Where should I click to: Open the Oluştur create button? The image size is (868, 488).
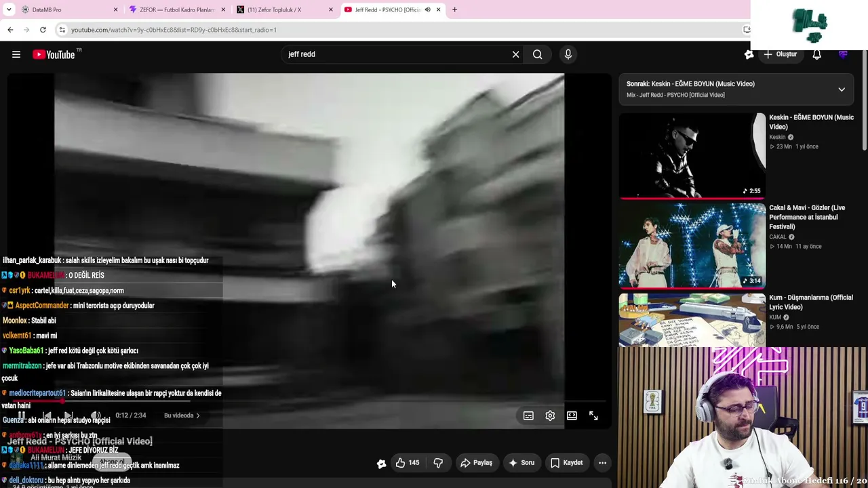pos(781,54)
